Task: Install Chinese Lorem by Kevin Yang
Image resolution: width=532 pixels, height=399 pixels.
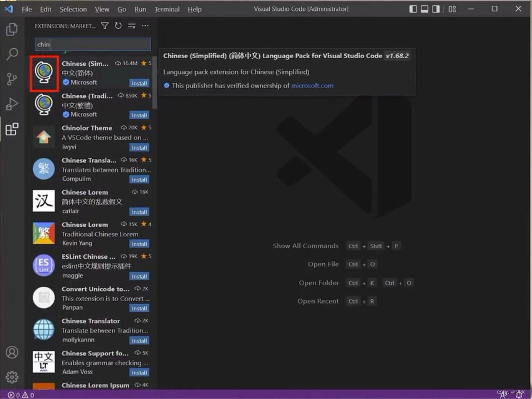Action: [x=139, y=244]
